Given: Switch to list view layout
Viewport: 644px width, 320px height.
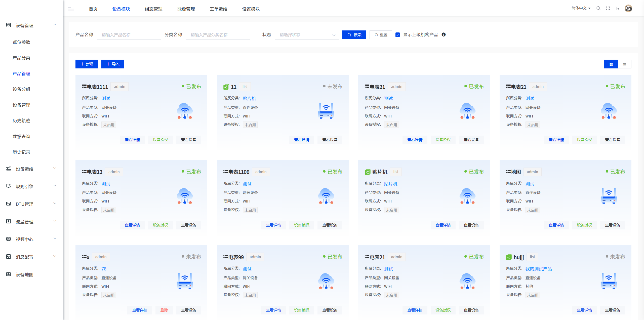Looking at the screenshot, I should (624, 64).
